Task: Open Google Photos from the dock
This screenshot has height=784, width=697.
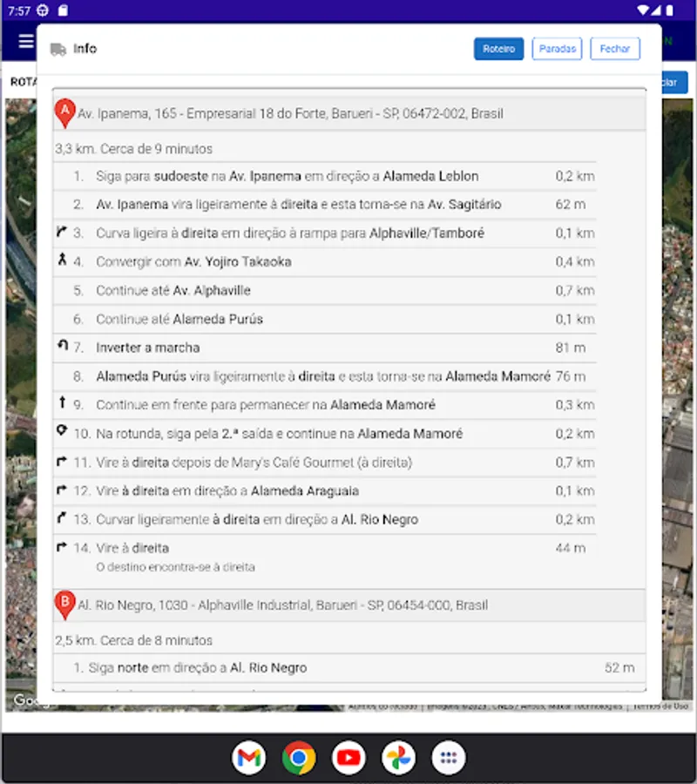Action: pos(398,758)
